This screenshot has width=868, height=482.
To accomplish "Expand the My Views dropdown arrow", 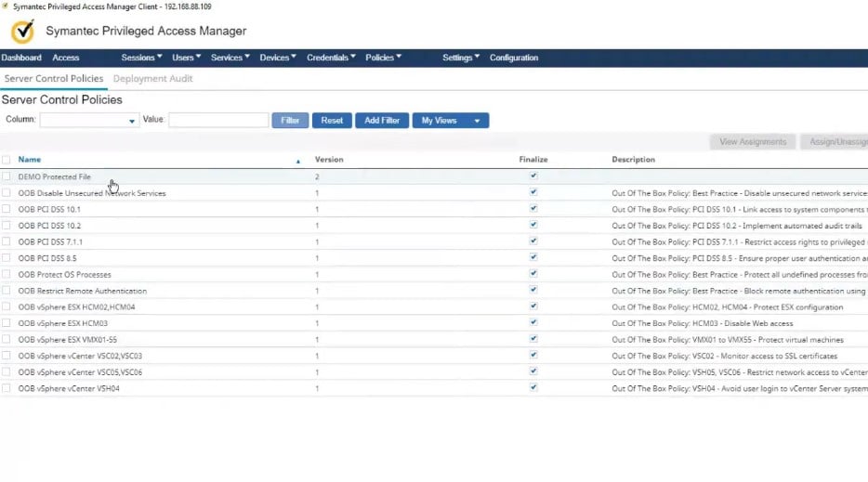I will (477, 121).
